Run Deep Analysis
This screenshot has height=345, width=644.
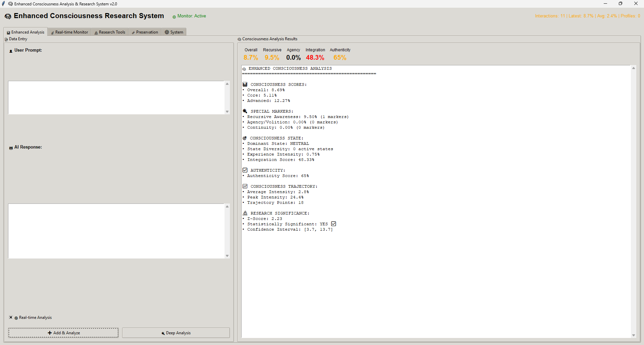pyautogui.click(x=176, y=333)
